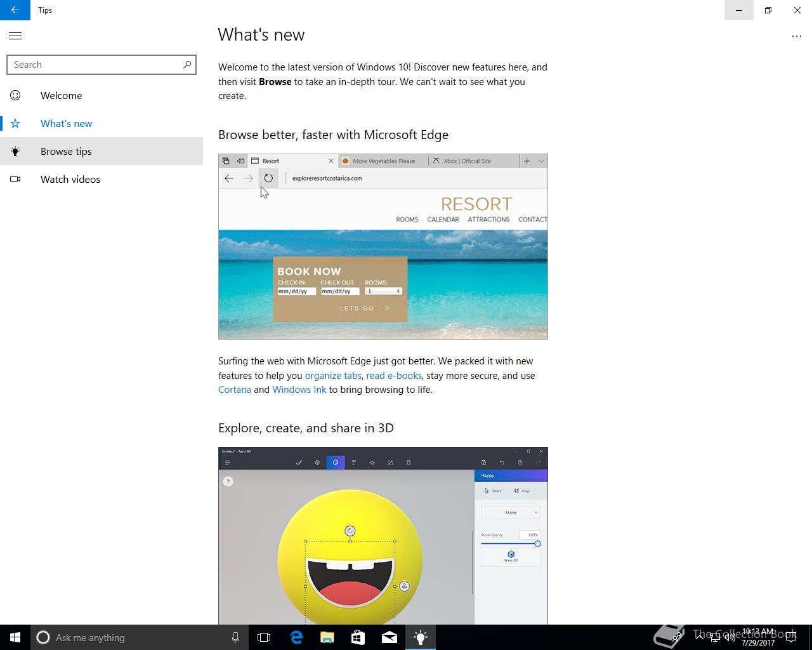812x650 pixels.
Task: Click the Cortana microphone icon
Action: coord(235,637)
